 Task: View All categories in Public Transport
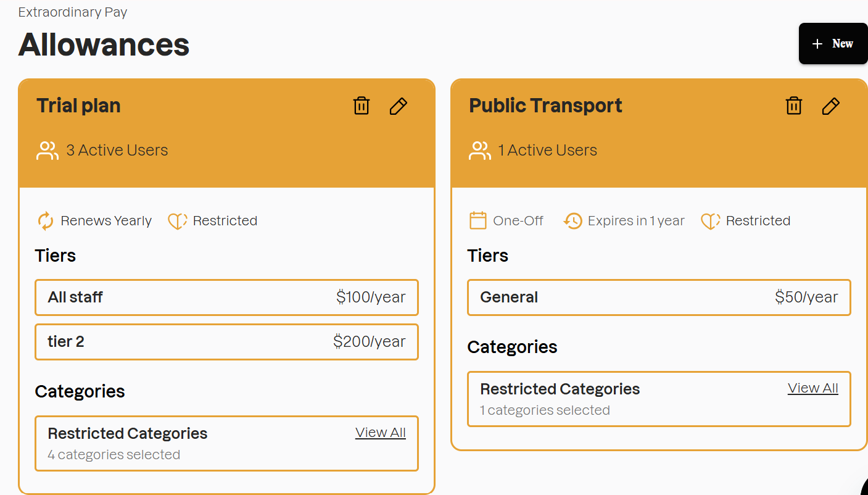coord(812,388)
